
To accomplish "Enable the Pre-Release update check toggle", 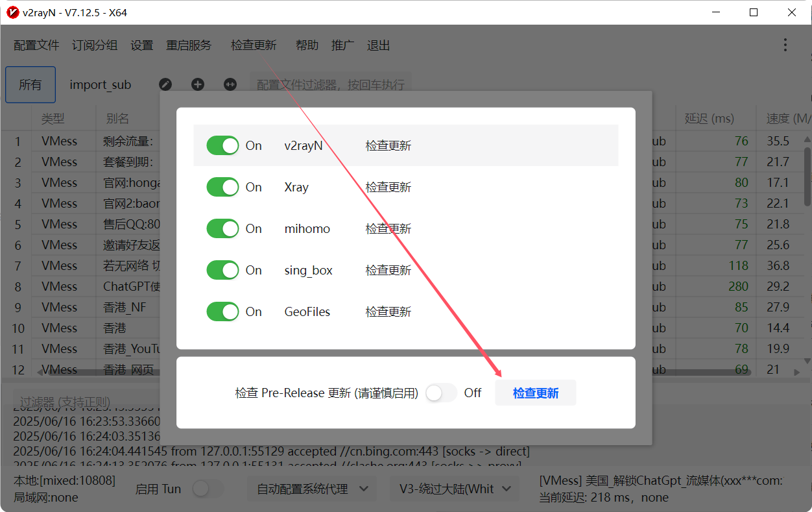I will click(442, 393).
